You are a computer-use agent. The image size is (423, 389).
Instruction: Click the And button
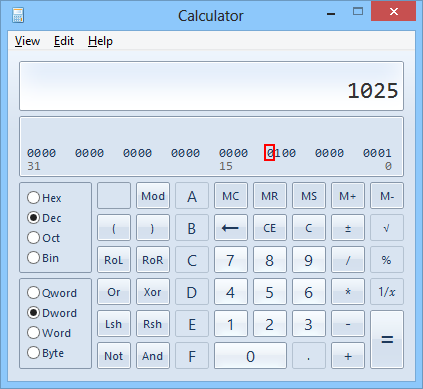click(153, 356)
